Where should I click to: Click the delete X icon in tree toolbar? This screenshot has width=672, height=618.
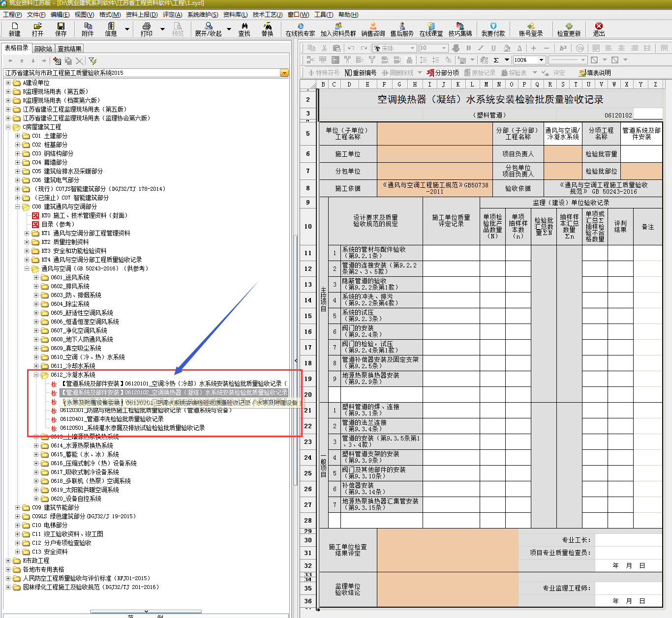click(79, 60)
